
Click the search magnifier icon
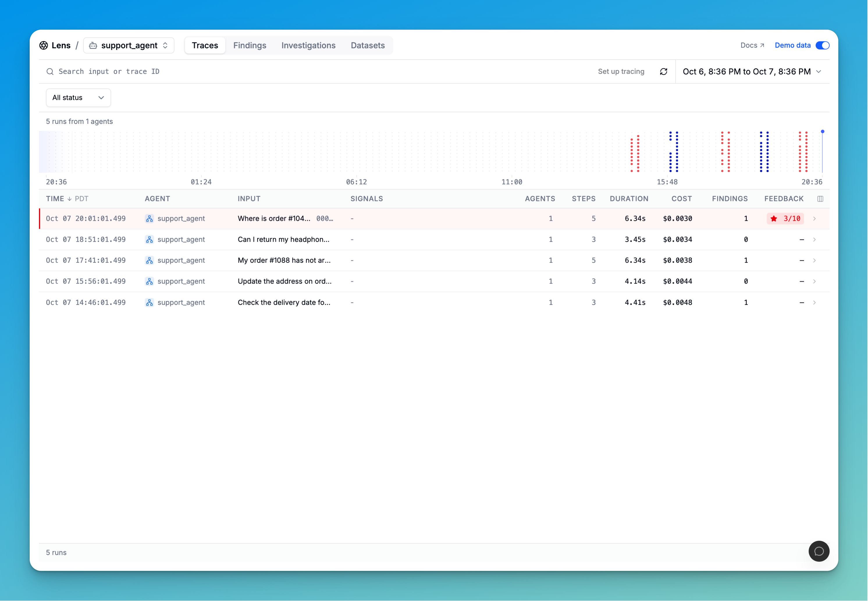point(50,72)
